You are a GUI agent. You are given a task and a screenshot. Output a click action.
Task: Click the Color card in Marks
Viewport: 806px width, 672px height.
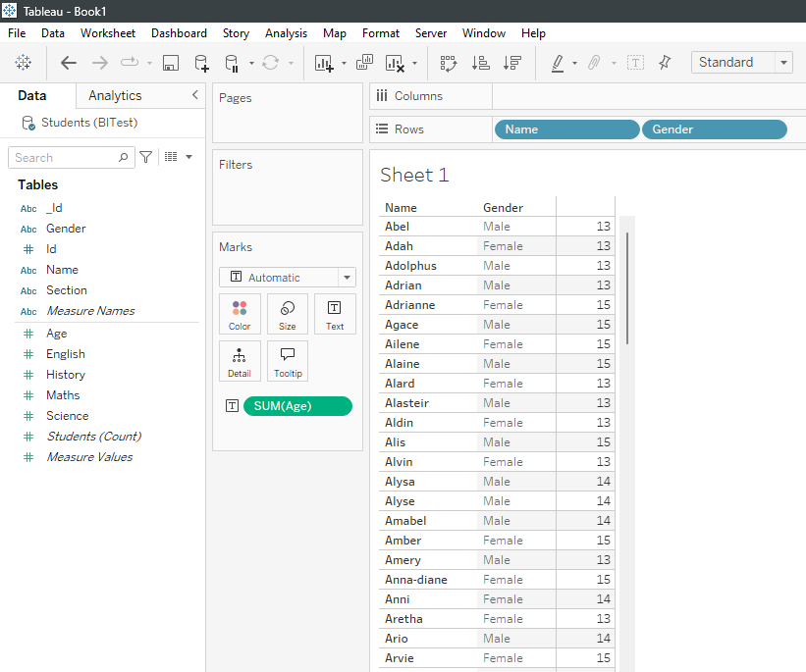click(x=240, y=314)
